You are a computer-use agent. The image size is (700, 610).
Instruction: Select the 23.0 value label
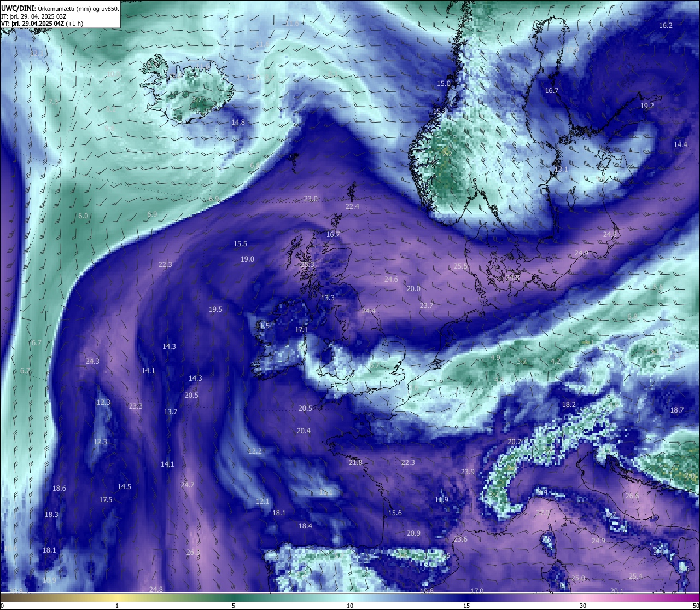coord(311,199)
